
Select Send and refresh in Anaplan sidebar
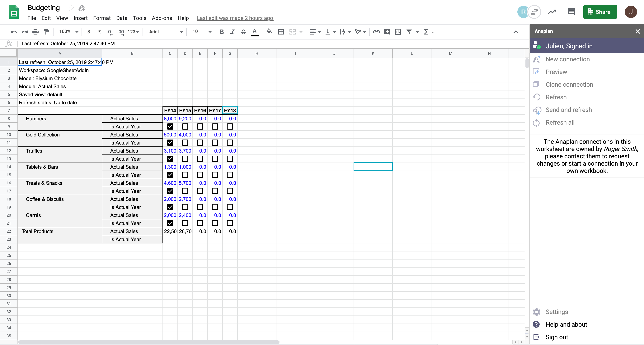568,109
